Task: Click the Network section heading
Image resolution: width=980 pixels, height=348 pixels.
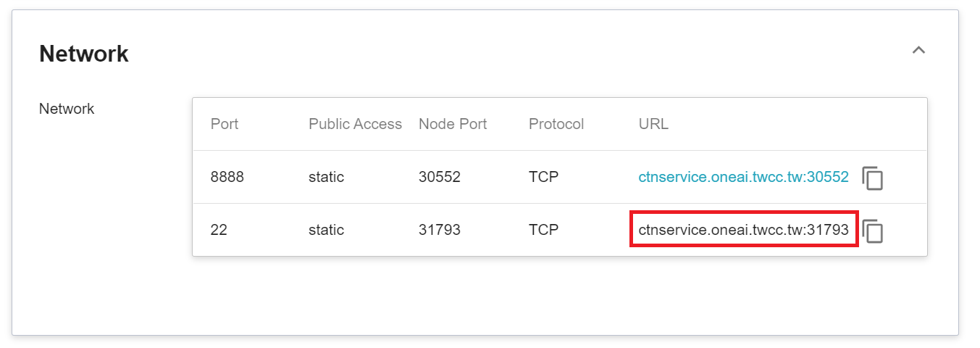Action: point(84,54)
